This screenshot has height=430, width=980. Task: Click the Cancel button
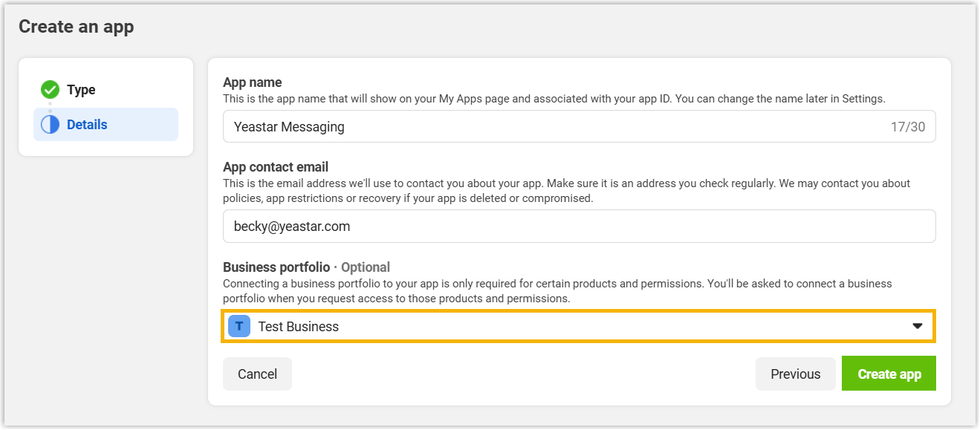click(257, 374)
